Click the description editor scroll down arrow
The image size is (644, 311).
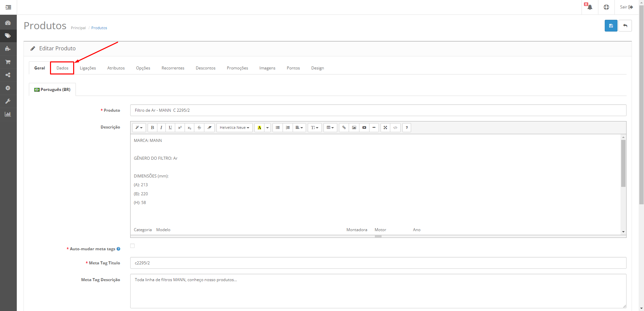click(x=623, y=232)
